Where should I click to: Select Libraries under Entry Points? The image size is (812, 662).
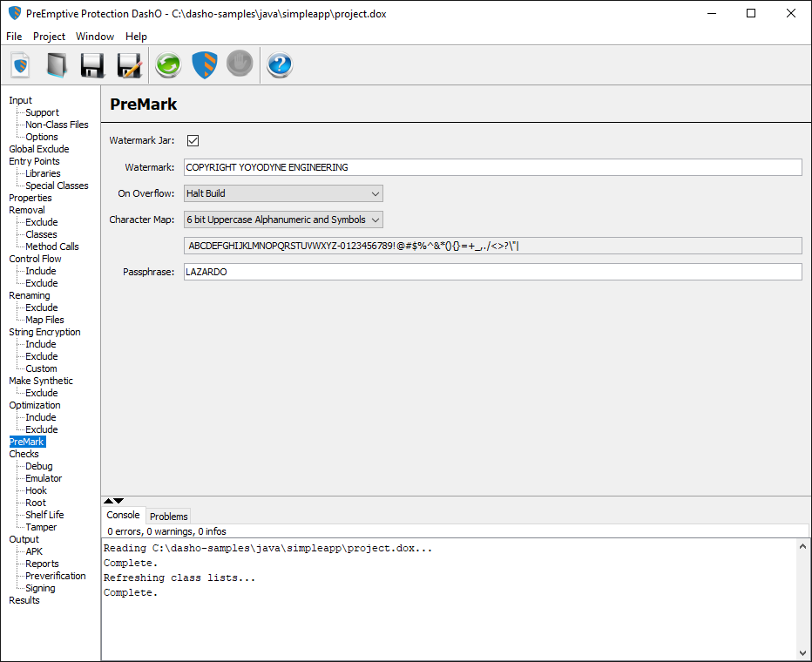pos(43,173)
